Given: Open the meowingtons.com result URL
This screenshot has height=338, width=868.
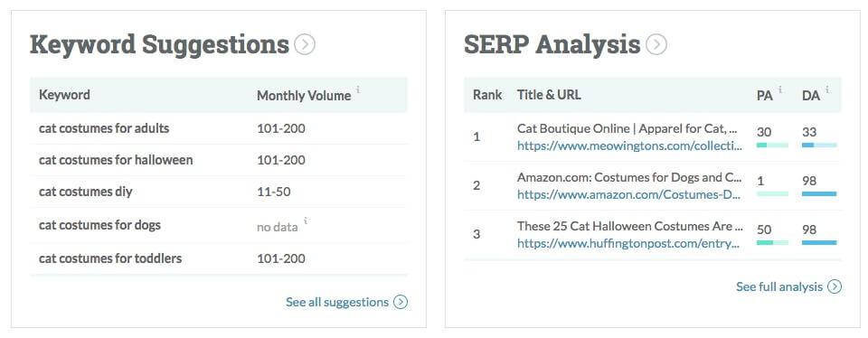Looking at the screenshot, I should click(629, 146).
